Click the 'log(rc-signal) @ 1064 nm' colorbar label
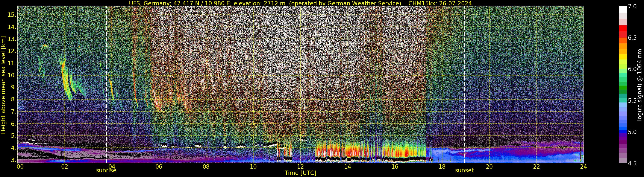The width and height of the screenshot is (644, 177). pyautogui.click(x=639, y=85)
